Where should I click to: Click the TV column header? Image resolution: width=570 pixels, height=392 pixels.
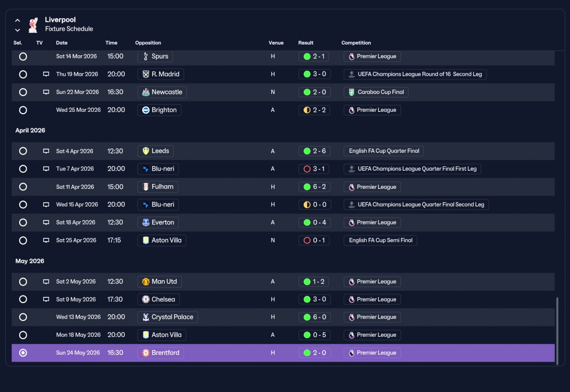click(40, 43)
